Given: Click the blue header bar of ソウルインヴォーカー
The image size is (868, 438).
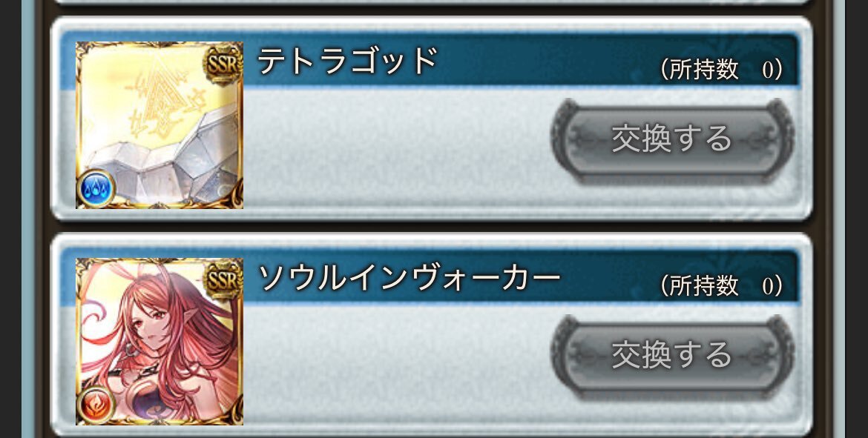Looking at the screenshot, I should pyautogui.click(x=520, y=277).
